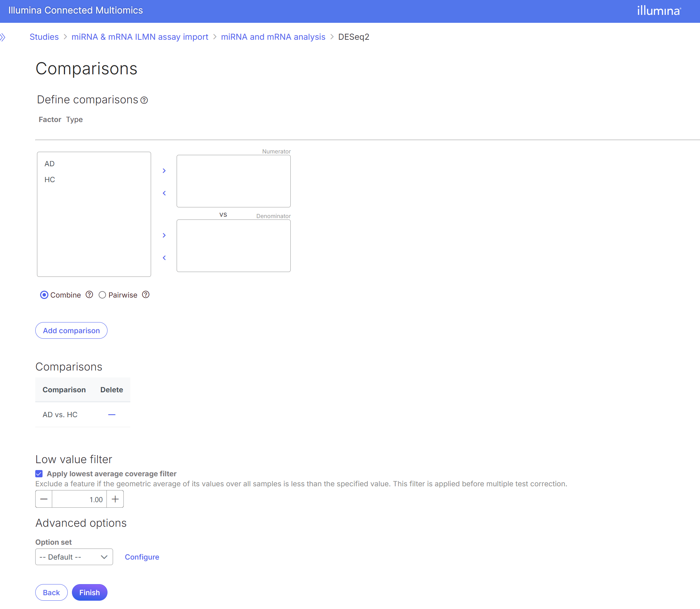Click the Add comparison button
This screenshot has width=700, height=609.
pos(71,330)
